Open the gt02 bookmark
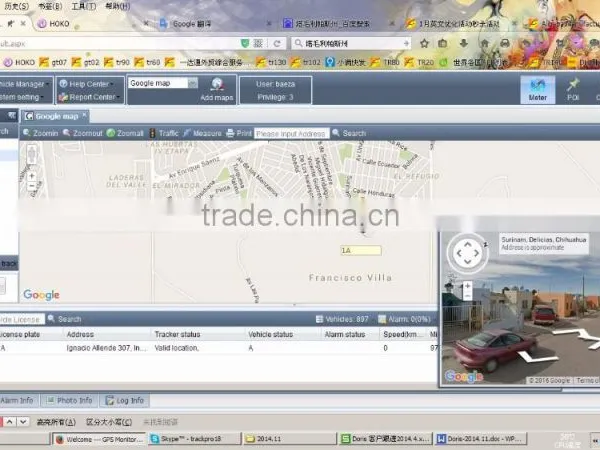This screenshot has height=450, width=600. tap(86, 62)
